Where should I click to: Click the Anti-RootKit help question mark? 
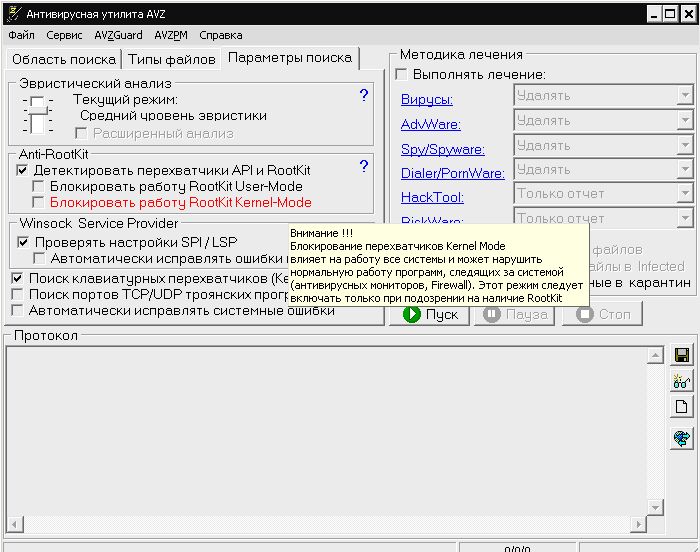click(x=364, y=166)
